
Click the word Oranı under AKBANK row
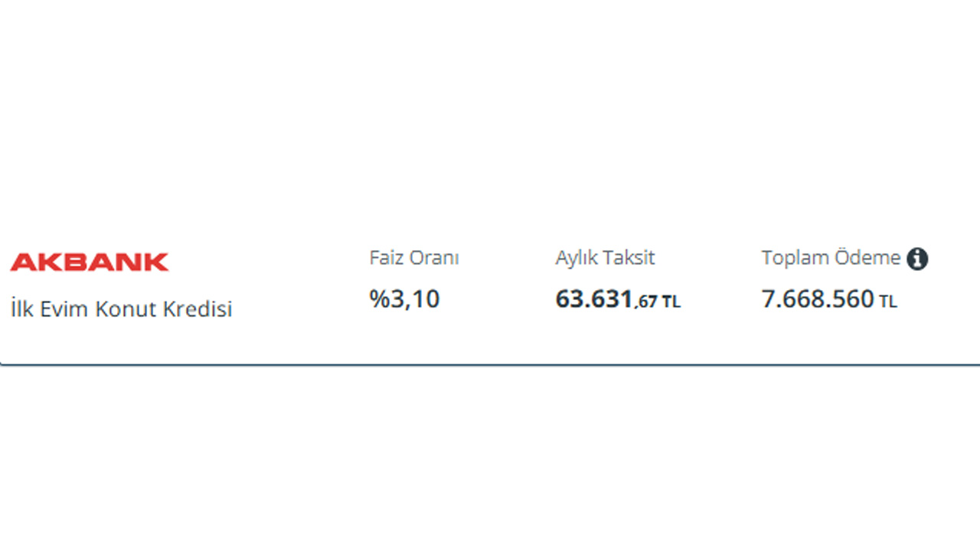(435, 258)
